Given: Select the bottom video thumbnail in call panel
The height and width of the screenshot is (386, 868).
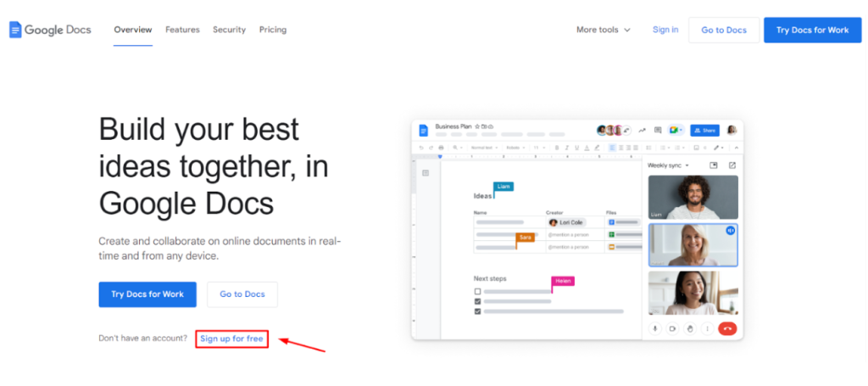Looking at the screenshot, I should pyautogui.click(x=693, y=293).
